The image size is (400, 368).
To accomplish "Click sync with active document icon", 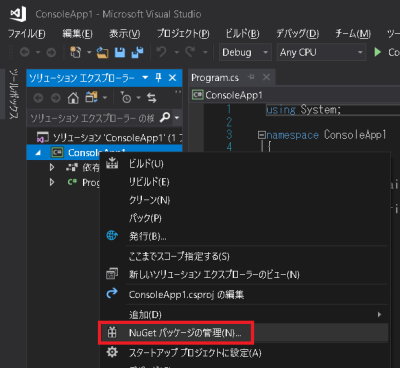I will click(152, 98).
